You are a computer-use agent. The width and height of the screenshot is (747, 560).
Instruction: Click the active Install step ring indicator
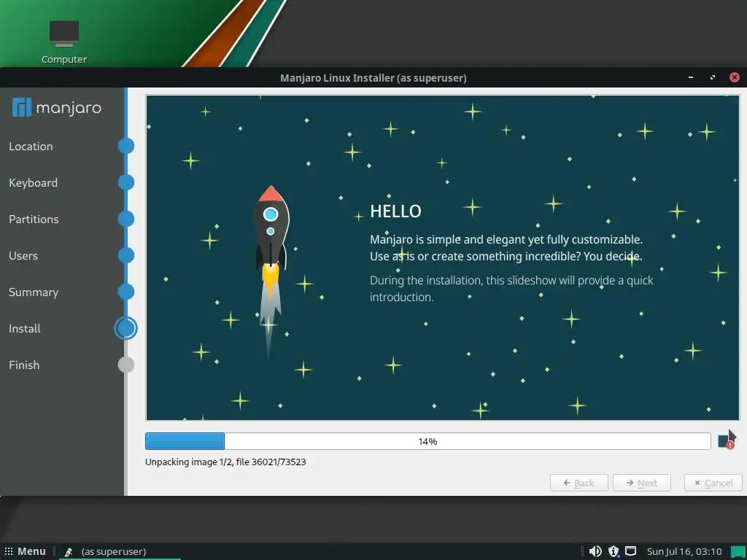pyautogui.click(x=125, y=328)
